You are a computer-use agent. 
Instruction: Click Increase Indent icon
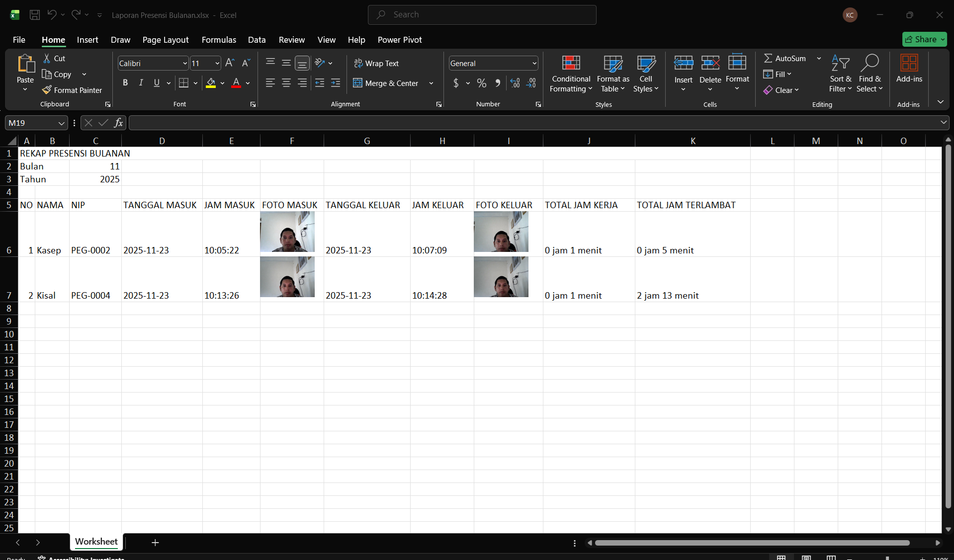tap(336, 83)
